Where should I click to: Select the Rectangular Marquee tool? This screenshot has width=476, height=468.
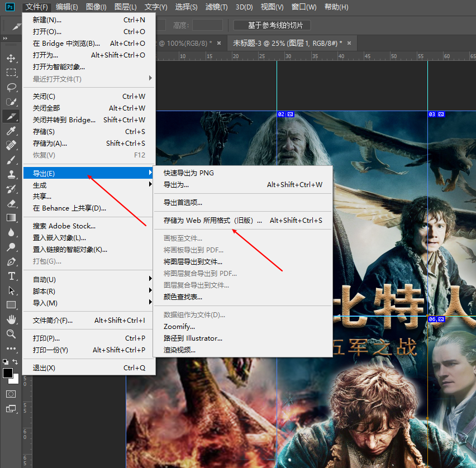coord(11,73)
